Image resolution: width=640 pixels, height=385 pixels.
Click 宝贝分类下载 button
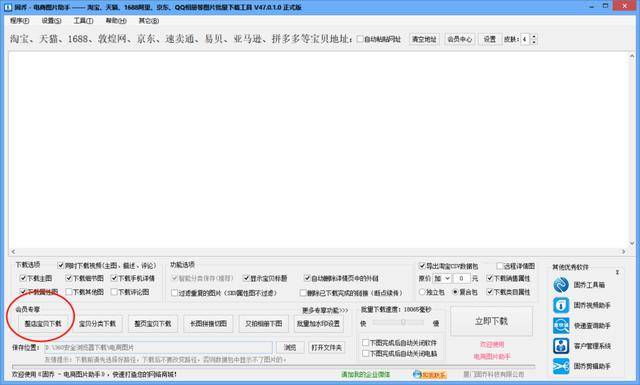pyautogui.click(x=98, y=323)
